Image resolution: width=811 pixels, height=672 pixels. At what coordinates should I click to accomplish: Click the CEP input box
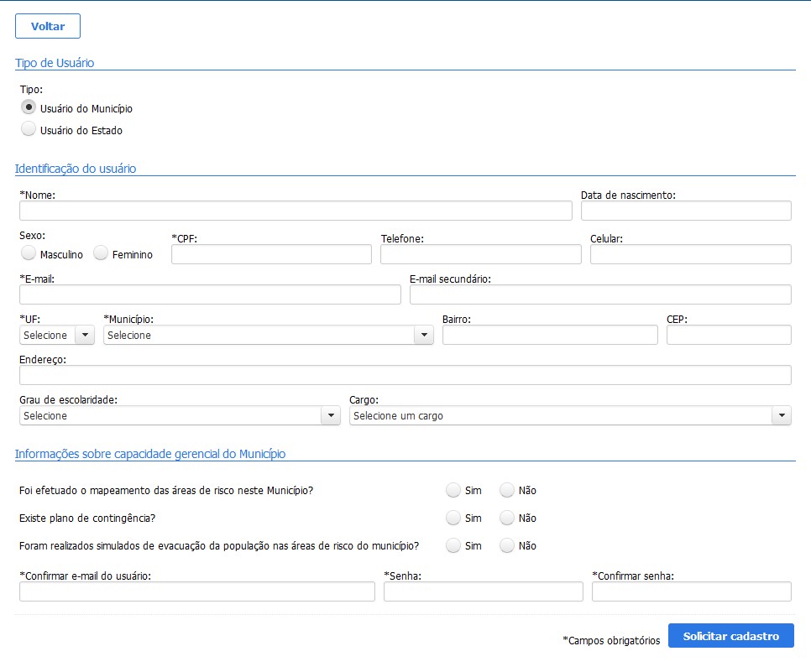729,336
